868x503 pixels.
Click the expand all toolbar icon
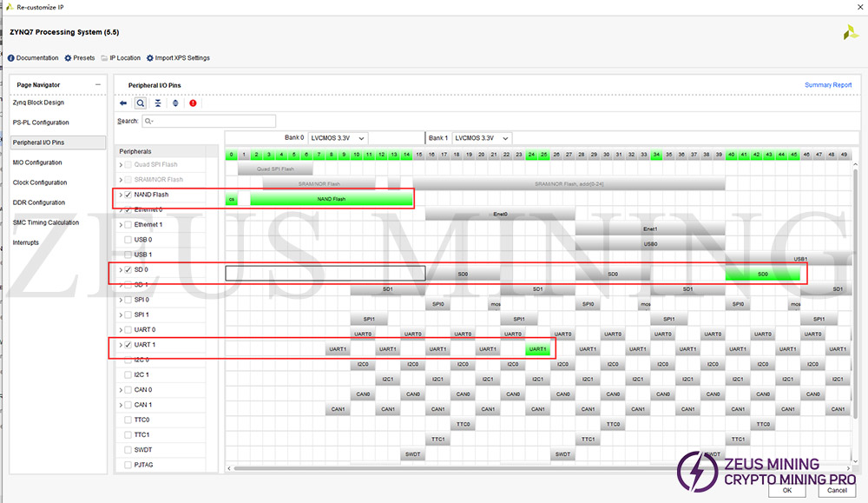coord(175,103)
